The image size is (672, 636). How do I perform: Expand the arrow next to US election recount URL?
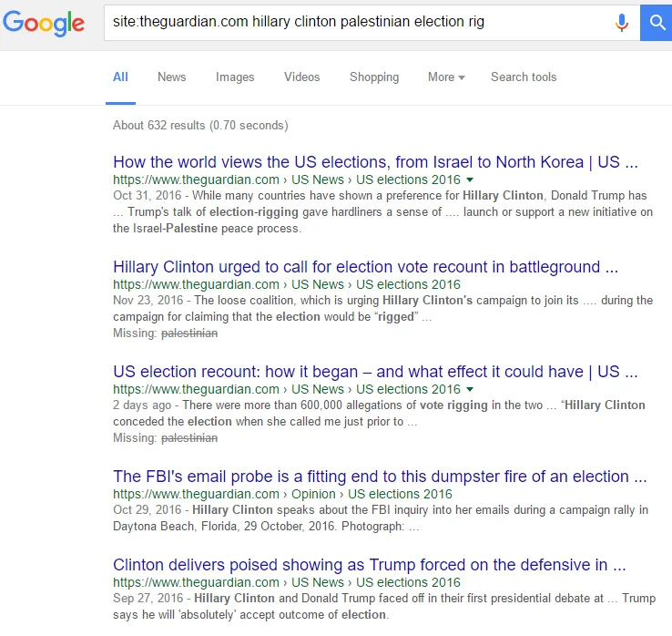click(x=470, y=389)
